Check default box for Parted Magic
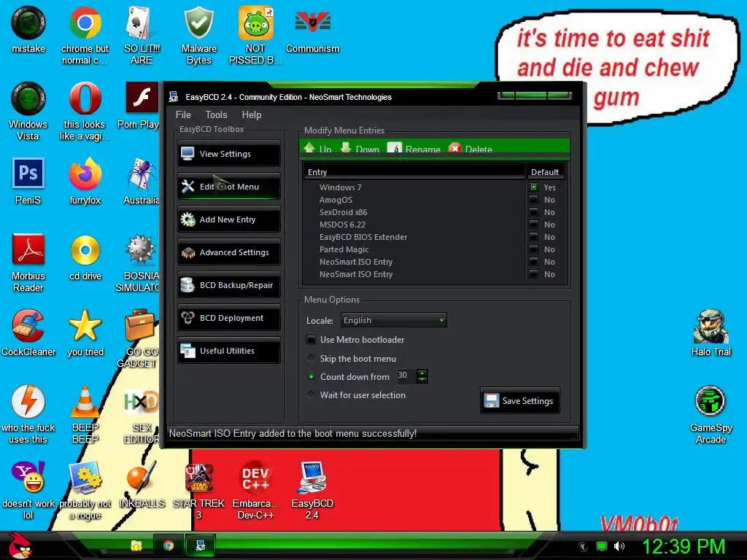This screenshot has width=747, height=560. point(533,249)
